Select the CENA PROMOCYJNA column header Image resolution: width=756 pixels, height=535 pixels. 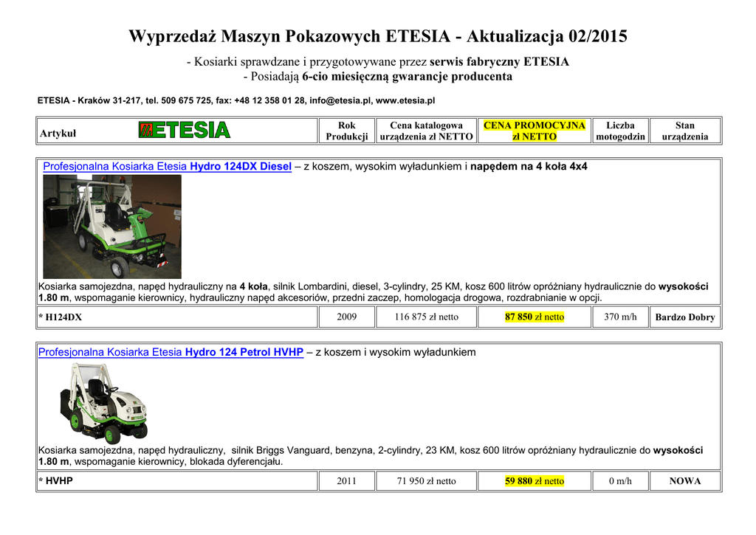[534, 131]
